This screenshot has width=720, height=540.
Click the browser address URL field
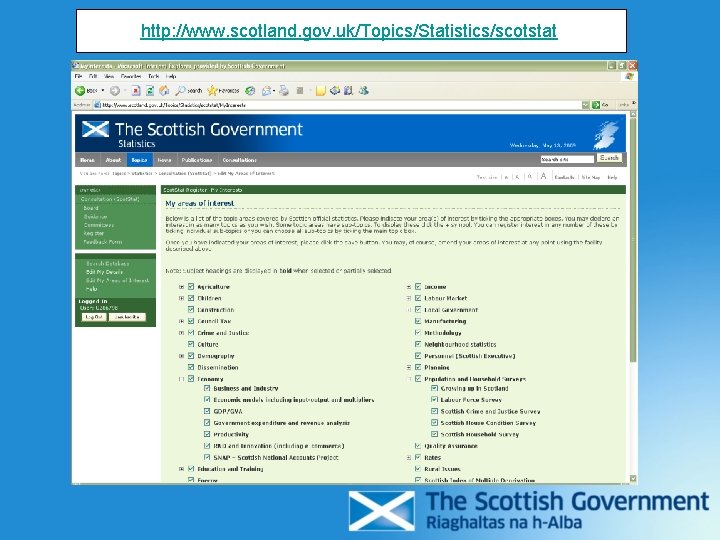point(340,105)
